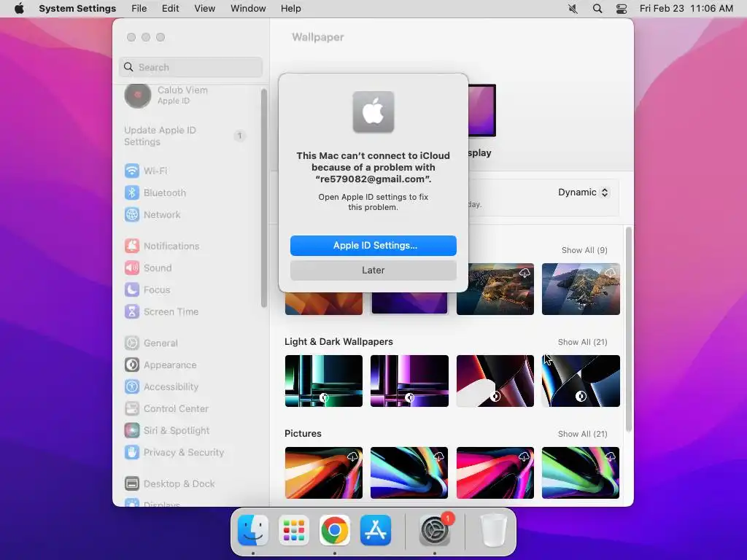Open the Desktop & Dock icon
The width and height of the screenshot is (747, 560).
point(132,484)
